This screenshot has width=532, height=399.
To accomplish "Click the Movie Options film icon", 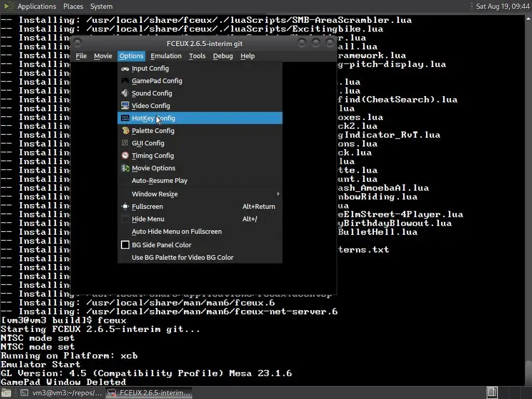I will click(x=125, y=168).
